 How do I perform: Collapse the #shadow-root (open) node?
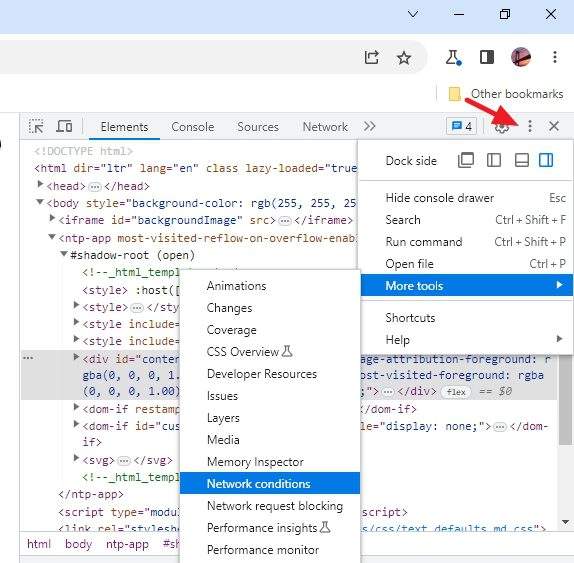pyautogui.click(x=64, y=253)
